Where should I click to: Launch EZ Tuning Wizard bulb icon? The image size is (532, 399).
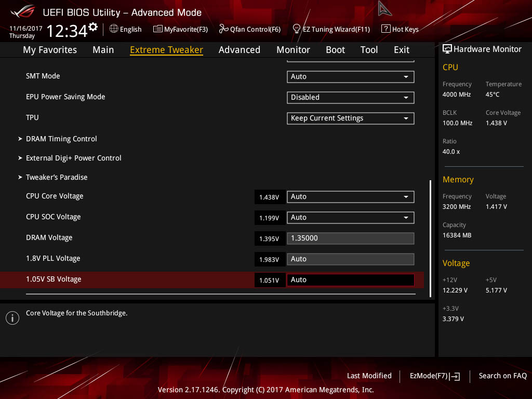pos(296,29)
